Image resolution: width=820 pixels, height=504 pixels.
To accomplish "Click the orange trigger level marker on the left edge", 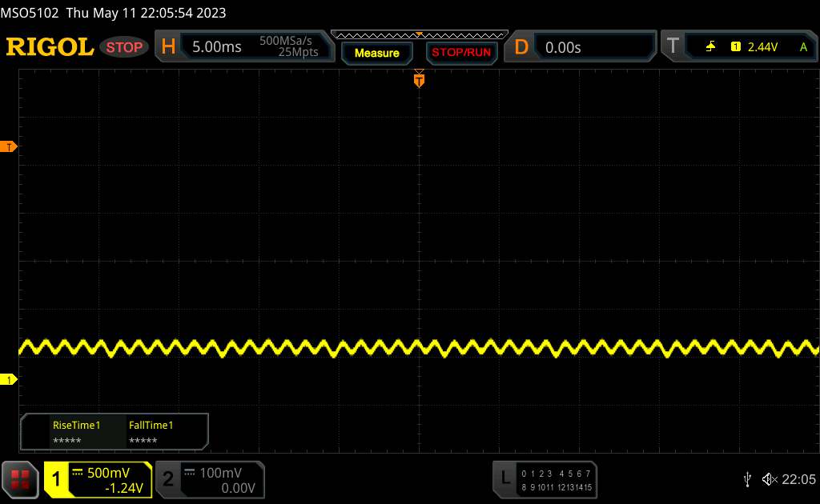I will (x=8, y=146).
